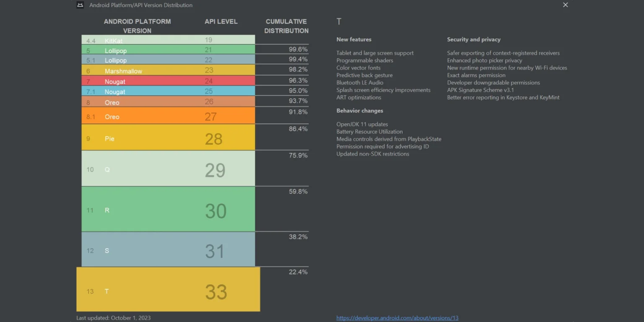Click the 38.2% cumulative distribution value
Image resolution: width=644 pixels, height=322 pixels.
point(298,236)
